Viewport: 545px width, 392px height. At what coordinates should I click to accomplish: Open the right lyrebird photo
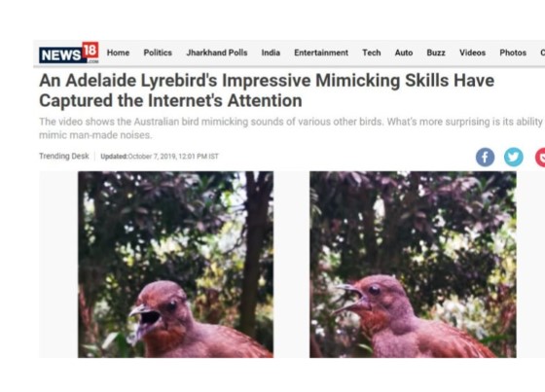[413, 265]
